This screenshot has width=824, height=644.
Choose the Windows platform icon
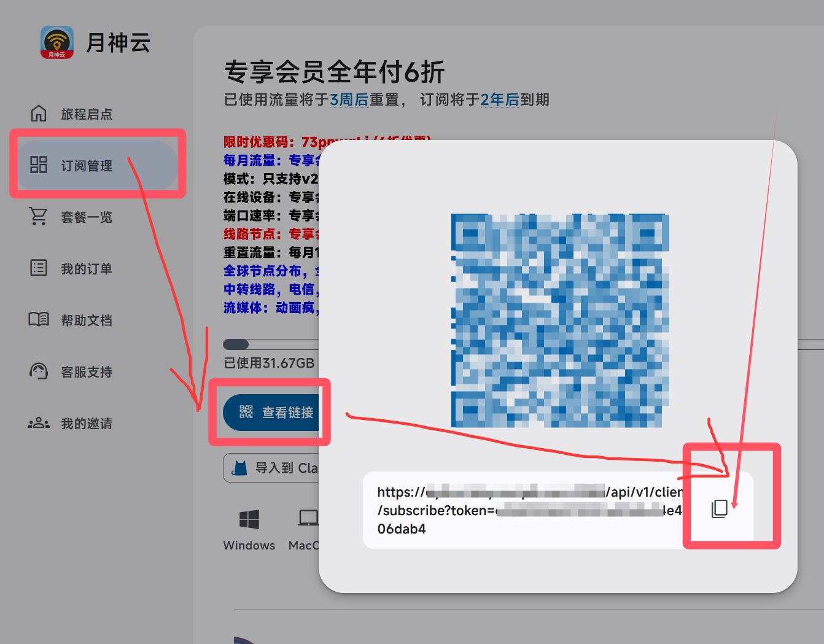(249, 519)
